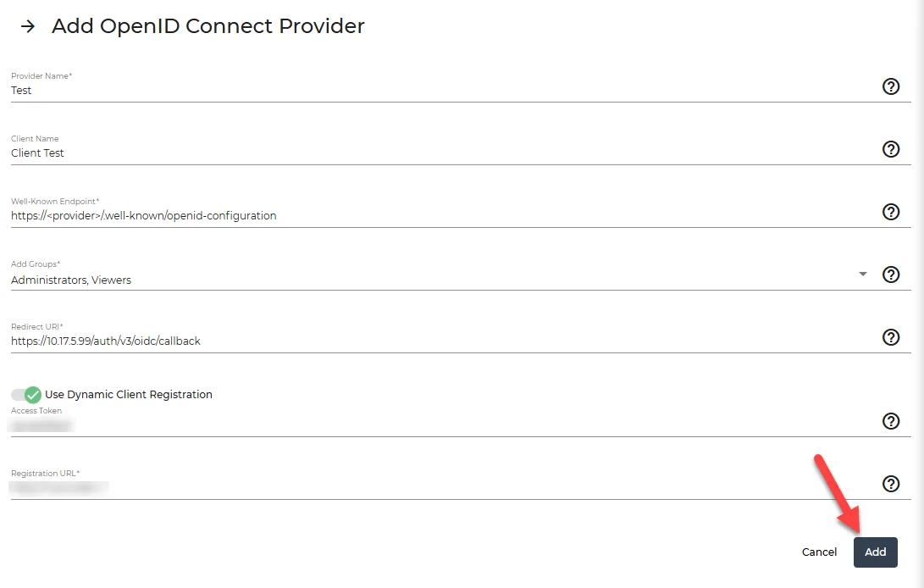Open help for Access Token field

(890, 421)
